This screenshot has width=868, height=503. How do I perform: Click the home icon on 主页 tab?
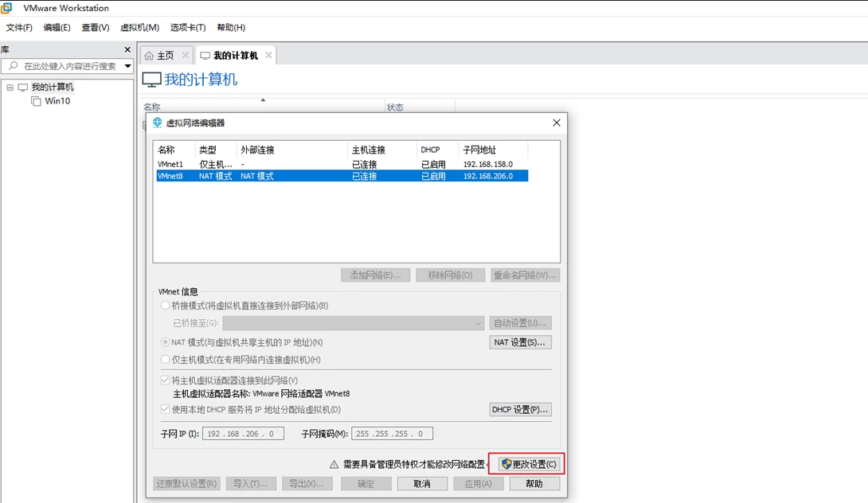tap(149, 56)
